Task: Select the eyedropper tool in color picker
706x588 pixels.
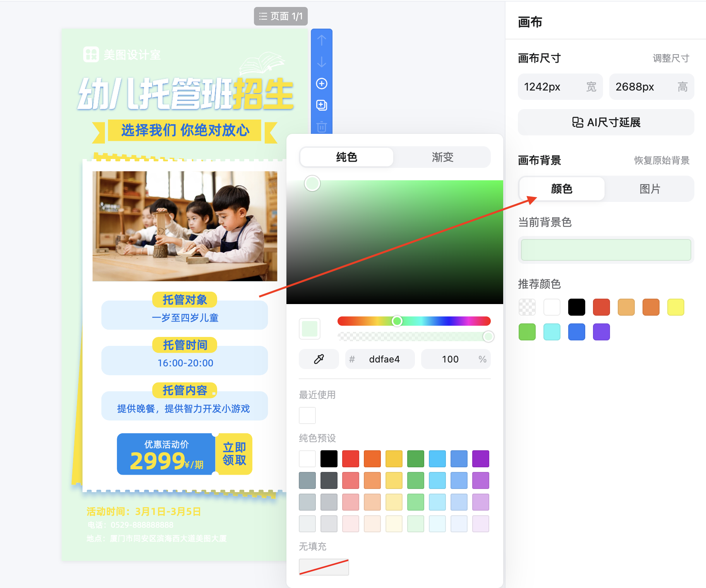Action: click(x=318, y=359)
